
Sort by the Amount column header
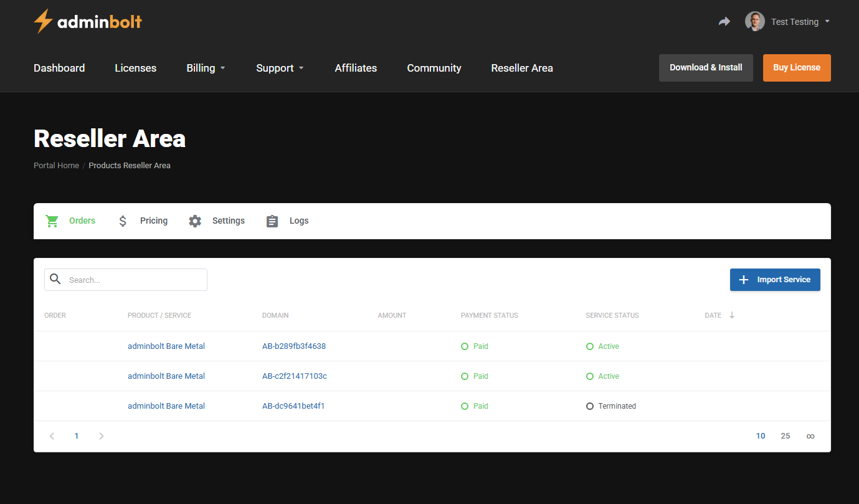[x=392, y=315]
